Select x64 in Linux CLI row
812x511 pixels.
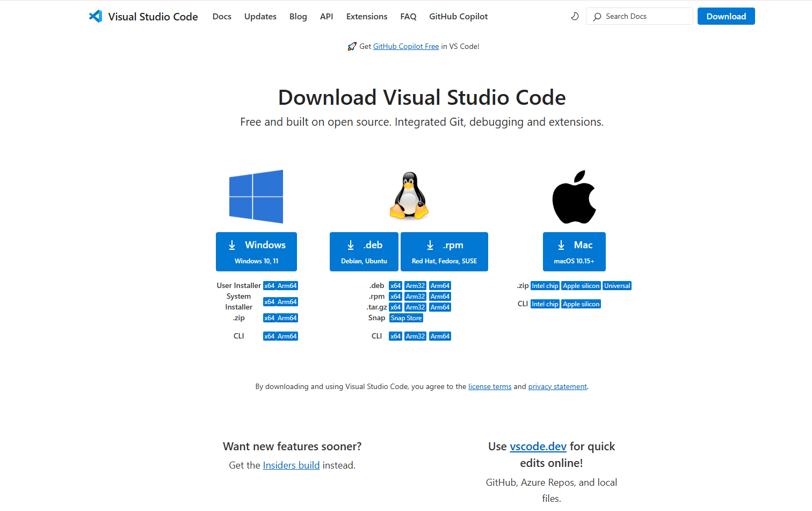tap(395, 336)
